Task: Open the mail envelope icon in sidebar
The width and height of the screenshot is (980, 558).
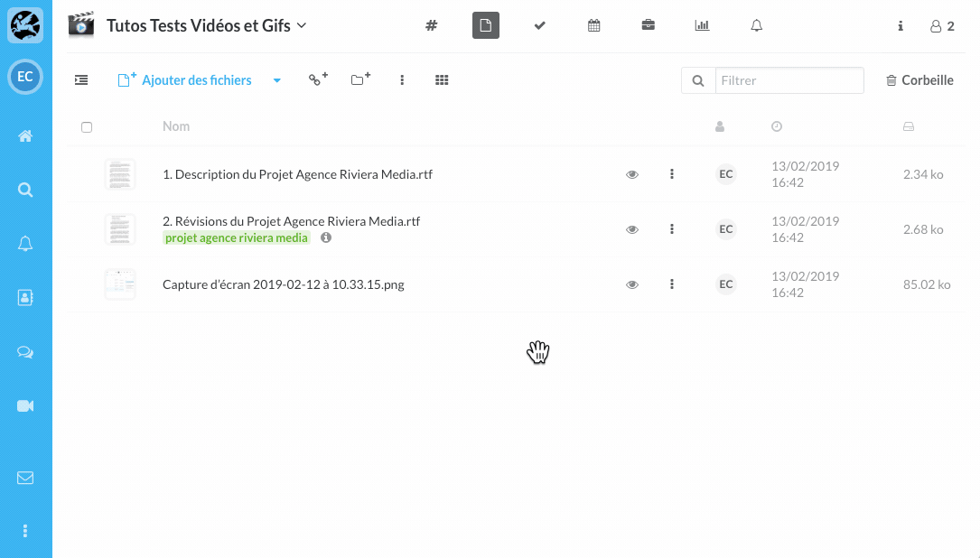Action: tap(25, 478)
